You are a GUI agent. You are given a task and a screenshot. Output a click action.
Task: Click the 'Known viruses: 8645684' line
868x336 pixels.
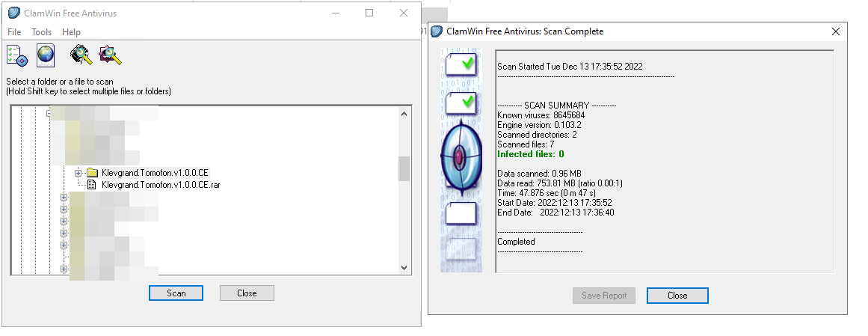click(x=541, y=115)
